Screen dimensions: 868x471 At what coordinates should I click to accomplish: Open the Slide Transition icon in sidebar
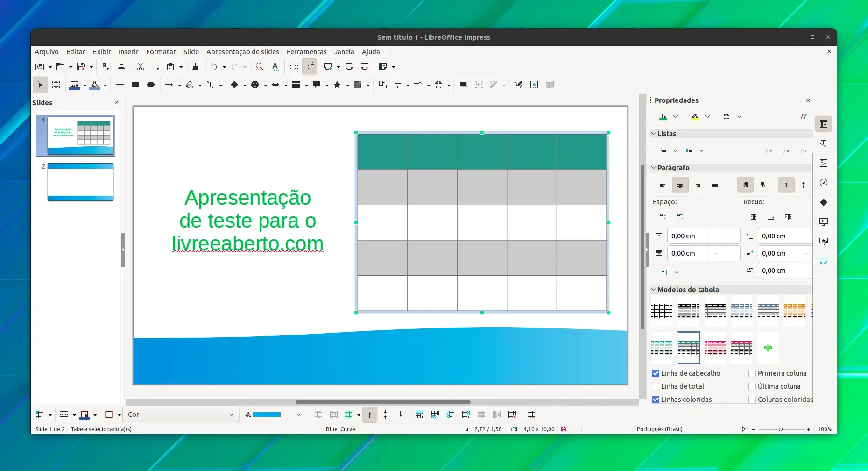pos(824,222)
